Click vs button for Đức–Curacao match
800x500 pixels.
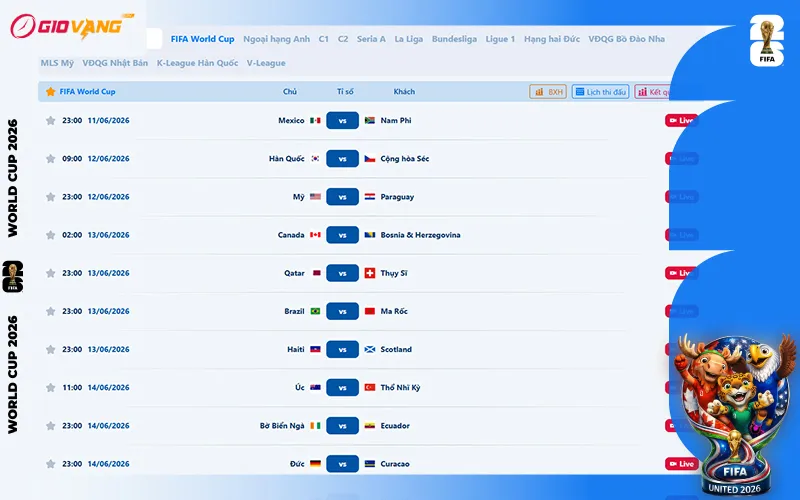(342, 464)
